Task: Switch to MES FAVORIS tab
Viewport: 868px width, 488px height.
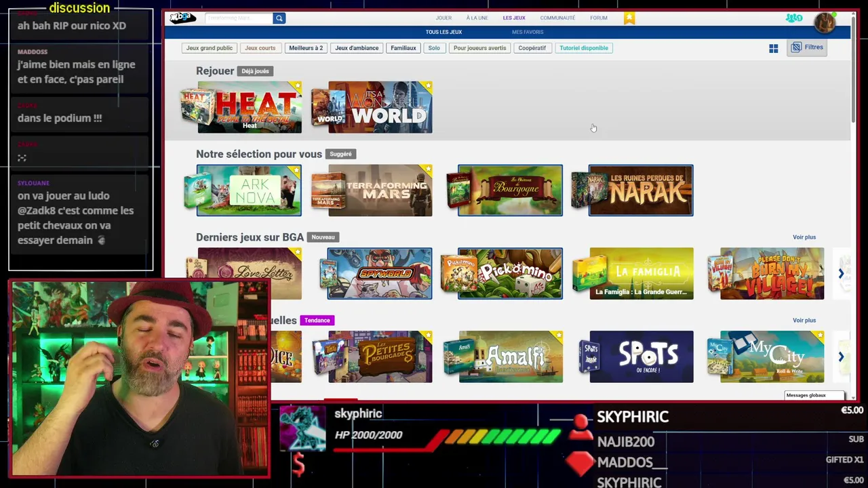Action: coord(528,32)
